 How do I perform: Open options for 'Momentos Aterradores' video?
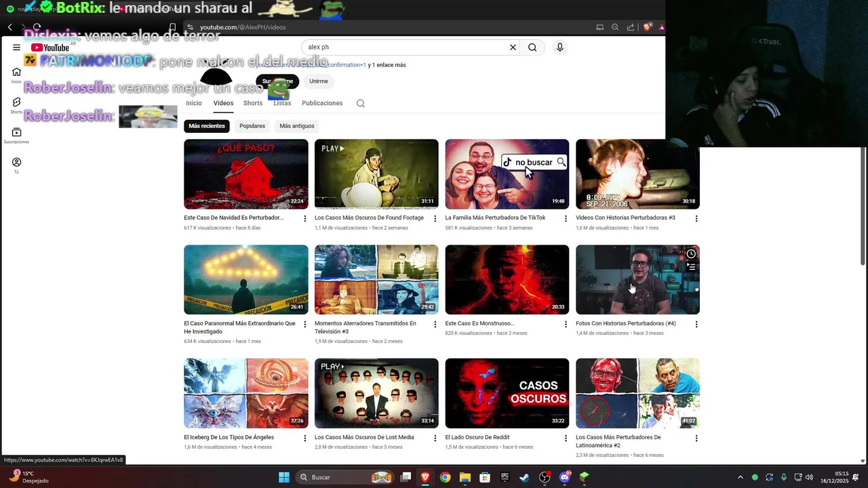point(435,324)
